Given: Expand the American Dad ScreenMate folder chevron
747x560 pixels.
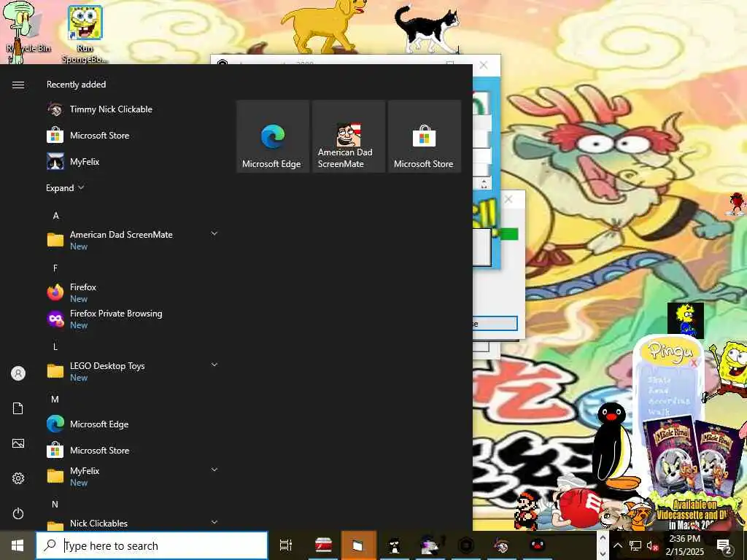Looking at the screenshot, I should tap(214, 233).
